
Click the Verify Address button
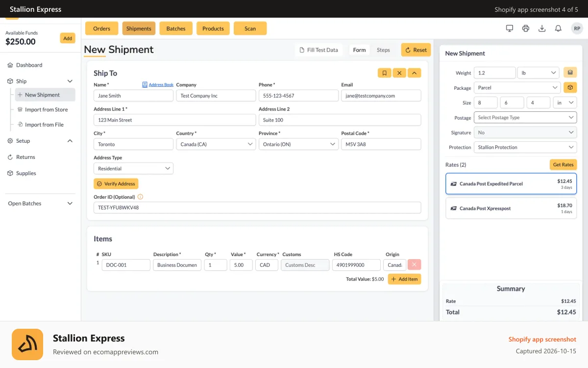pos(116,184)
